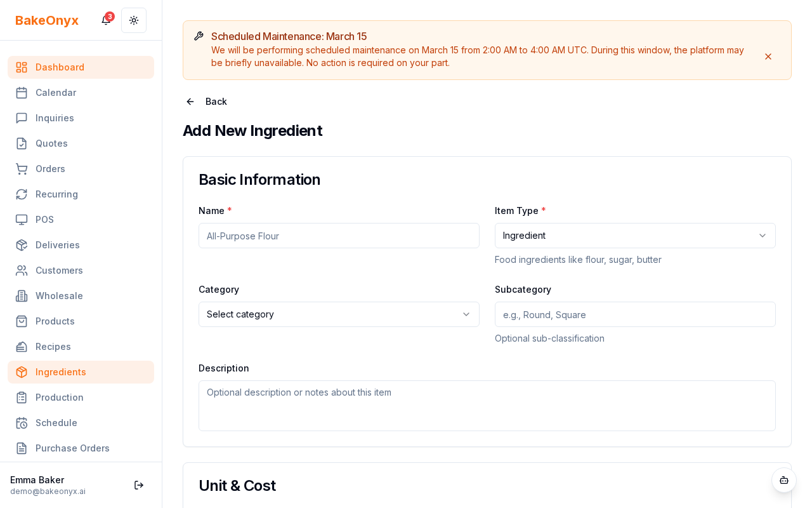Click the BakeOnyx logo
The width and height of the screenshot is (812, 508).
[x=47, y=20]
